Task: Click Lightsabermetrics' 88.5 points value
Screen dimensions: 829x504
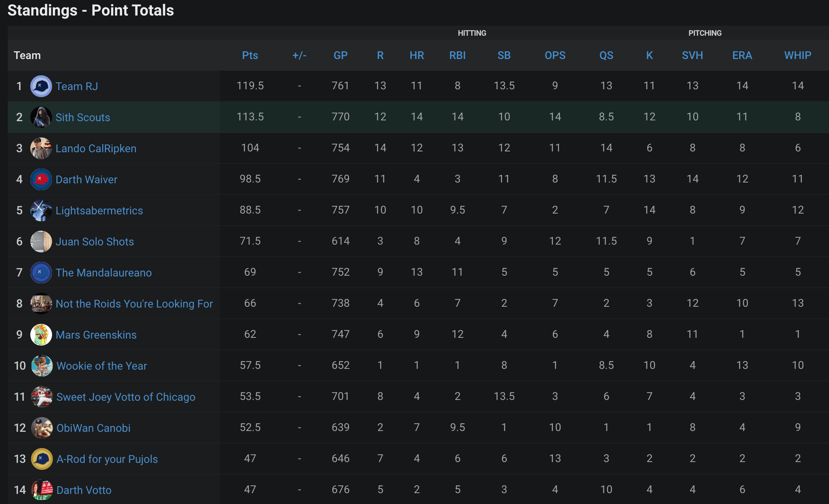Action: click(x=250, y=210)
